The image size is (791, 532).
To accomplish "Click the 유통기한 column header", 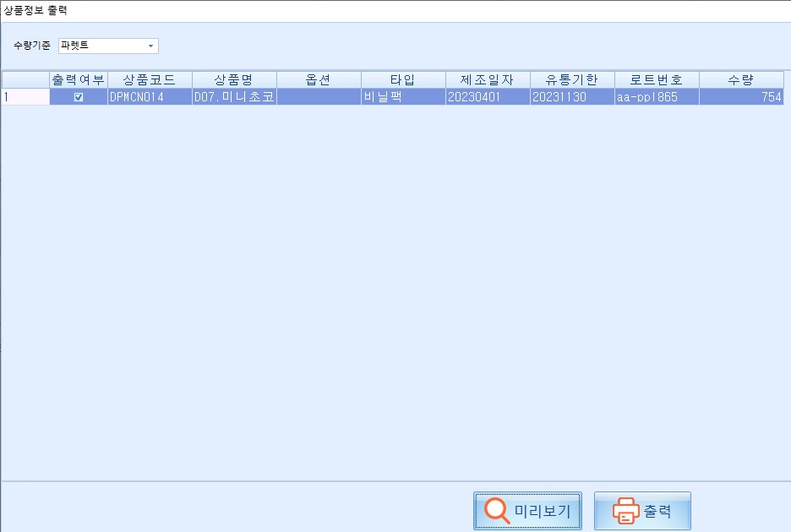I will click(x=572, y=79).
